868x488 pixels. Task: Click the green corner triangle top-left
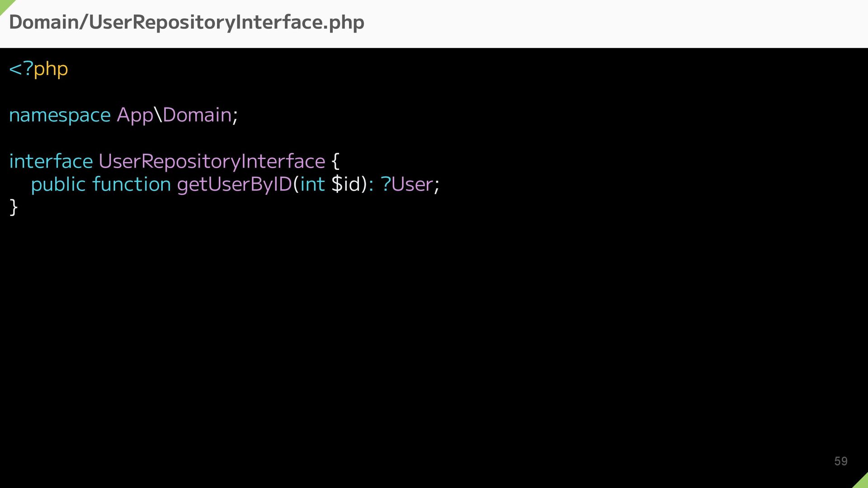(5, 5)
